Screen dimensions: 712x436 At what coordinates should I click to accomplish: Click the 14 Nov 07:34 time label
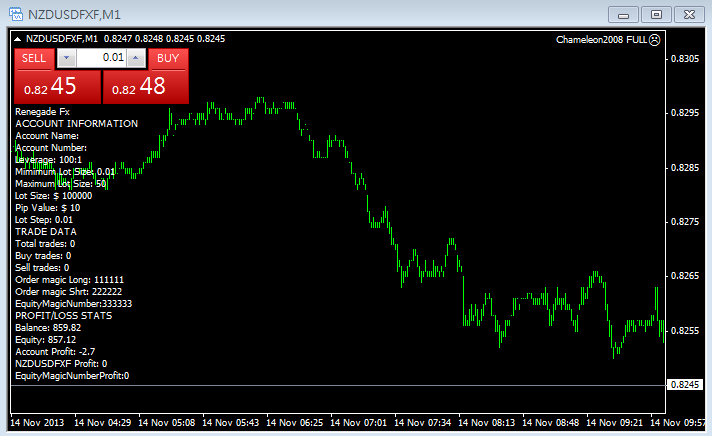point(423,423)
